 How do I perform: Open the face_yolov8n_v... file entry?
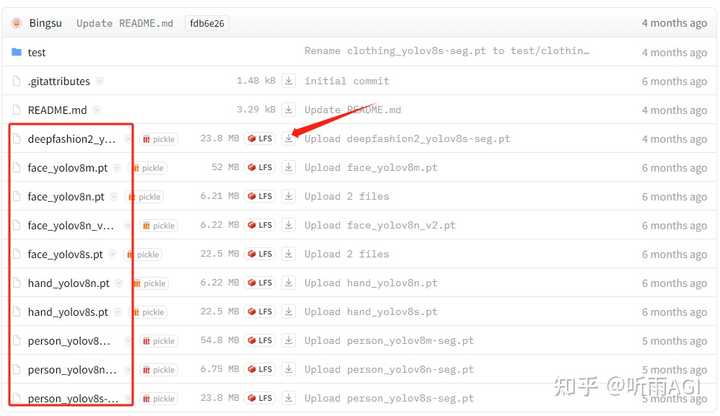coord(71,225)
